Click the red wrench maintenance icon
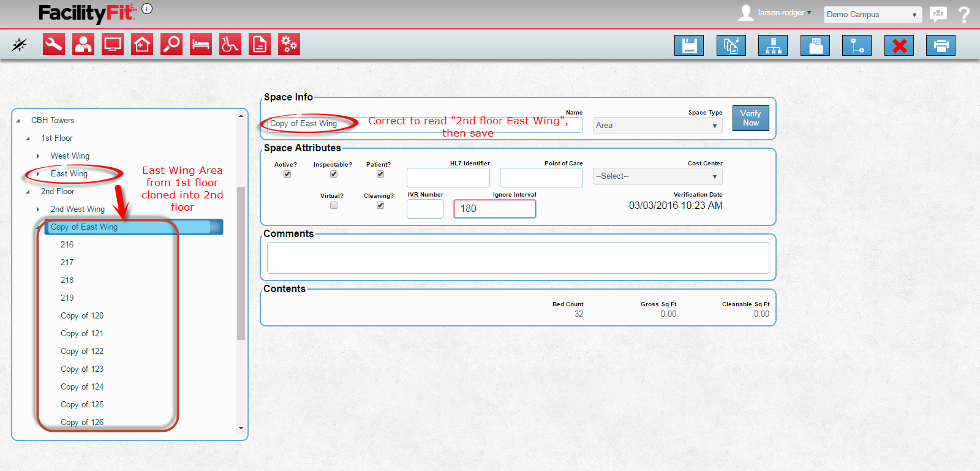Image resolution: width=980 pixels, height=471 pixels. [54, 45]
